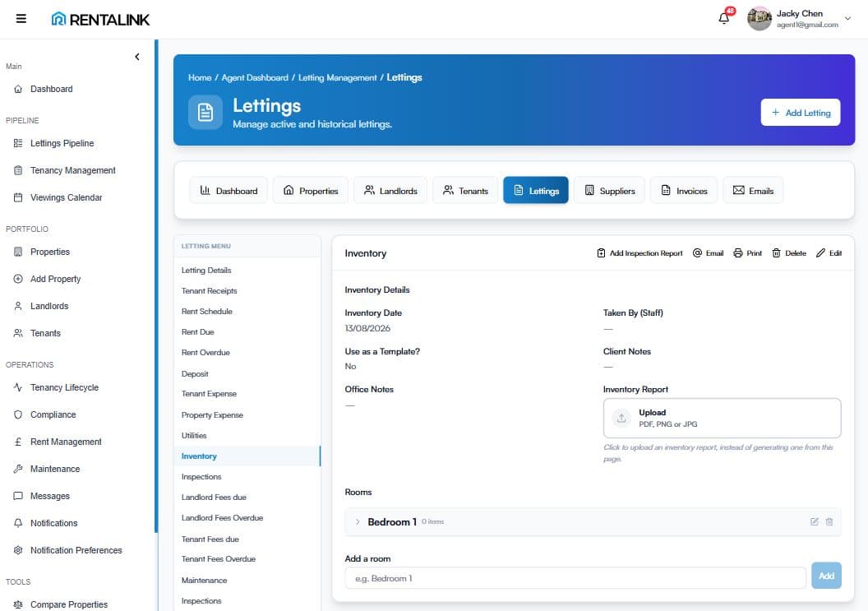
Task: Expand the user account dropdown chevron
Action: pyautogui.click(x=847, y=19)
